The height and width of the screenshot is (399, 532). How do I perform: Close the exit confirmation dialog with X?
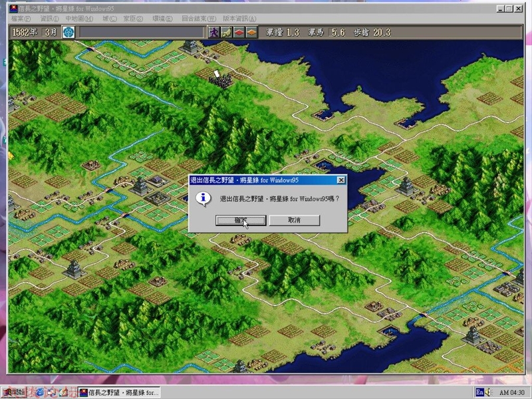tap(341, 180)
